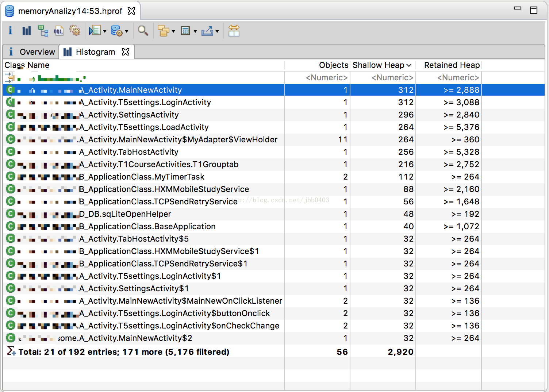Click the histogram toolbar icon
549x392 pixels.
click(27, 31)
